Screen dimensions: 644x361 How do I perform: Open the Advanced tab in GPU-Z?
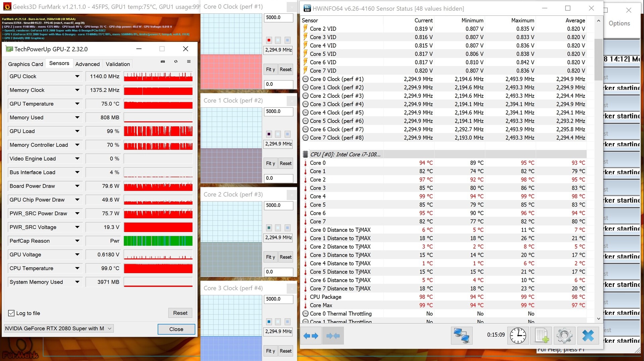(x=88, y=64)
